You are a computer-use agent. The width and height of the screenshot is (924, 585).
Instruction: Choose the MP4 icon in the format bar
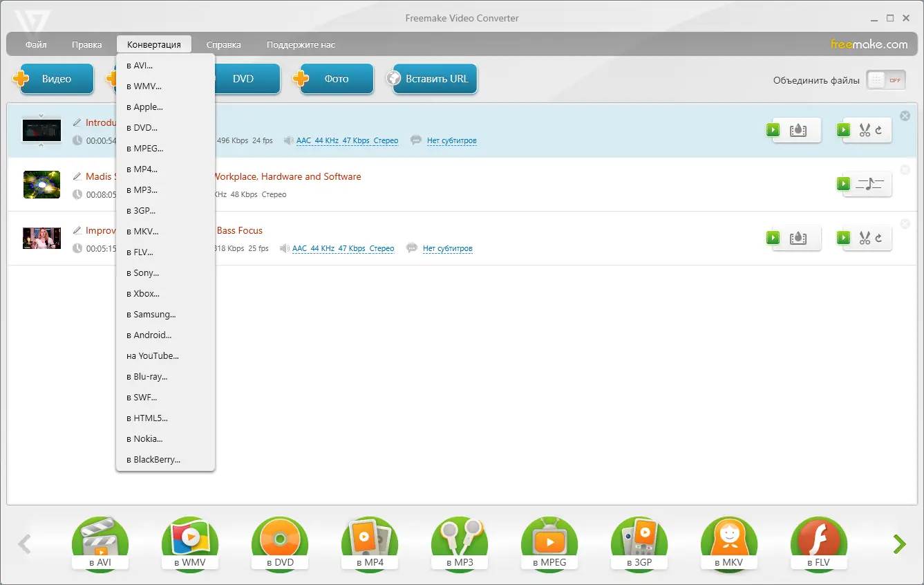(x=370, y=544)
